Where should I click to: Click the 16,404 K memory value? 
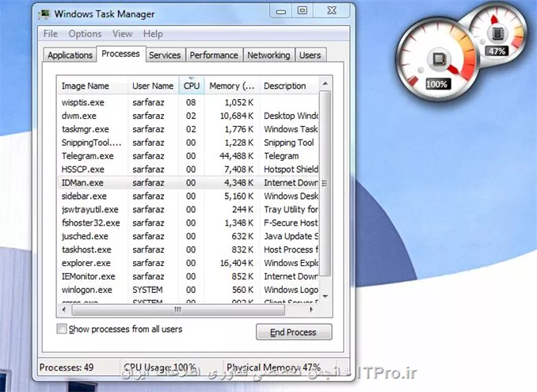pyautogui.click(x=236, y=263)
